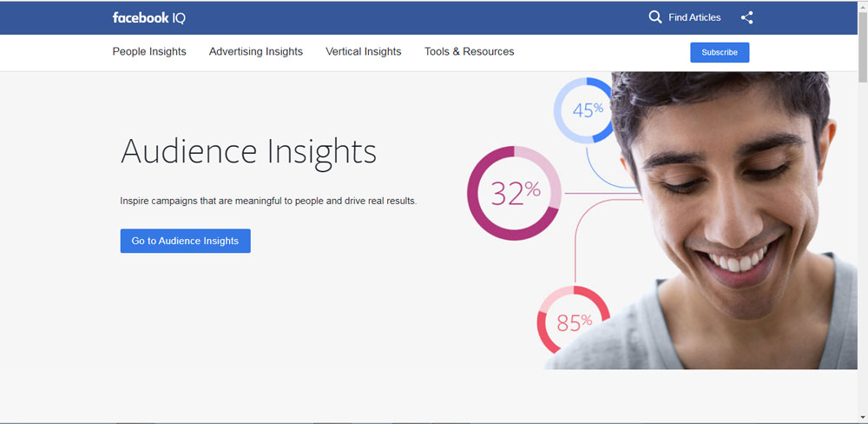Click the facebook IQ logo

coord(148,17)
